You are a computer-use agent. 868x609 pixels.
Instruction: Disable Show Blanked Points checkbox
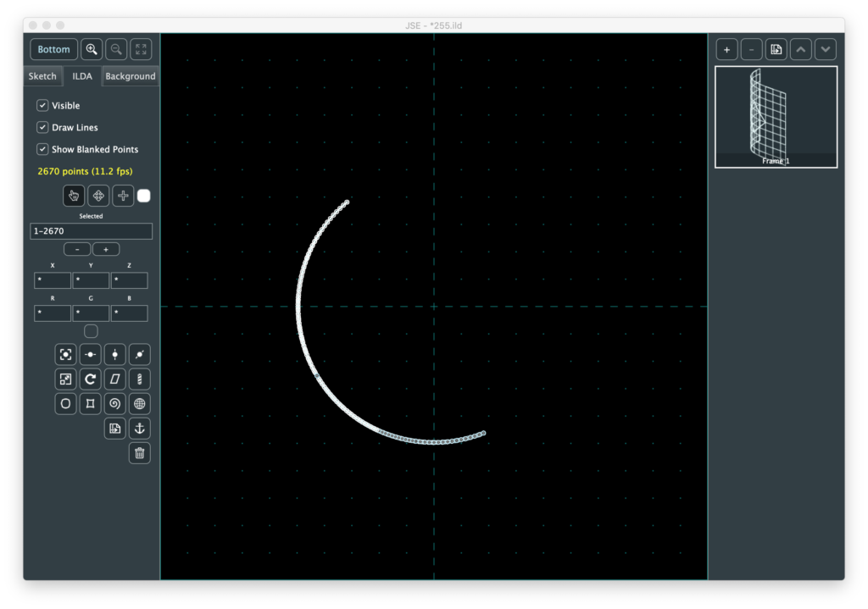pos(42,149)
